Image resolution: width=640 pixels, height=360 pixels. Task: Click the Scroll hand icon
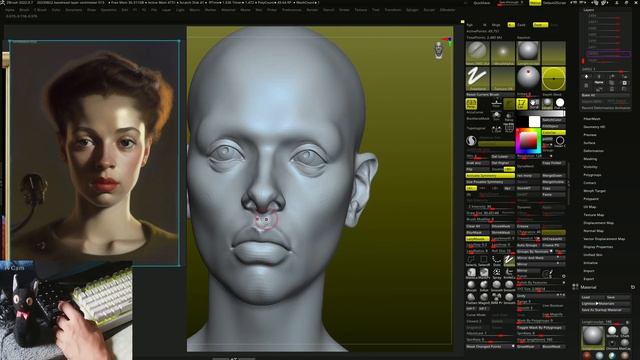(x=534, y=104)
